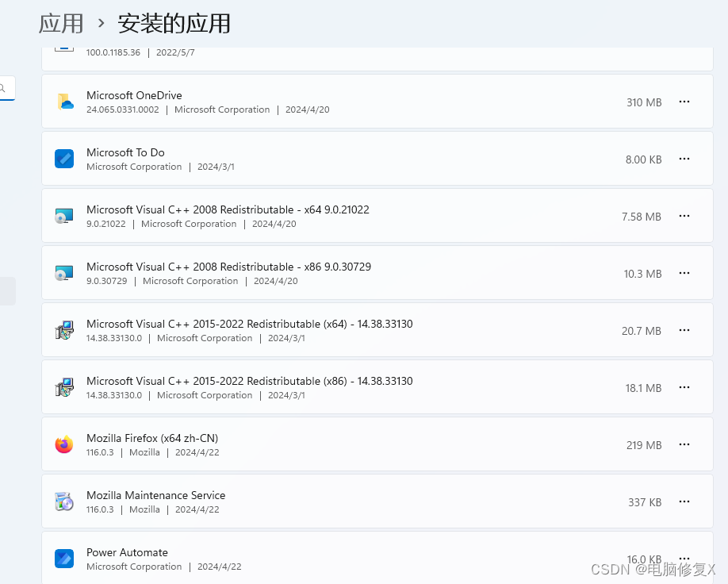Click the Visual C++ 2015-2022 x86 icon

tap(64, 387)
